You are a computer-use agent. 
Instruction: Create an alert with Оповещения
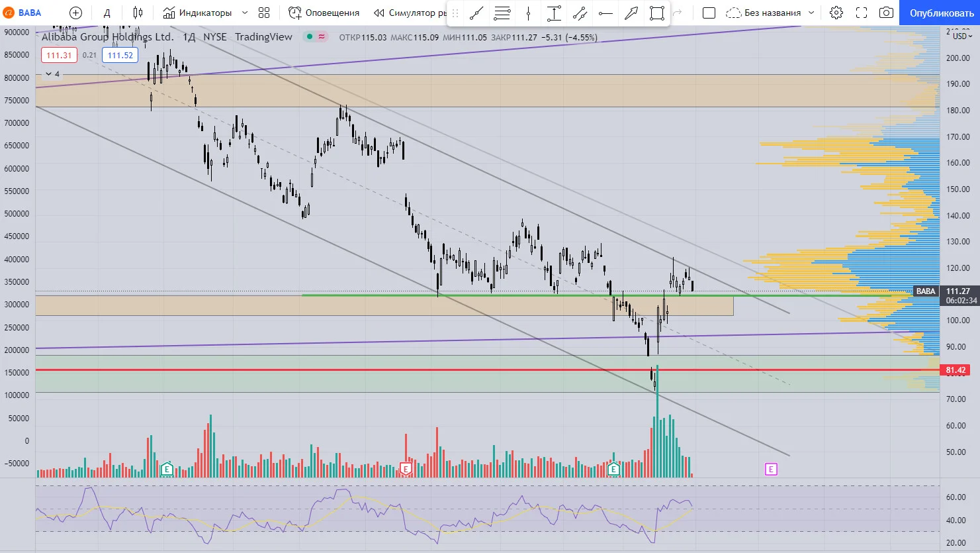tap(324, 13)
